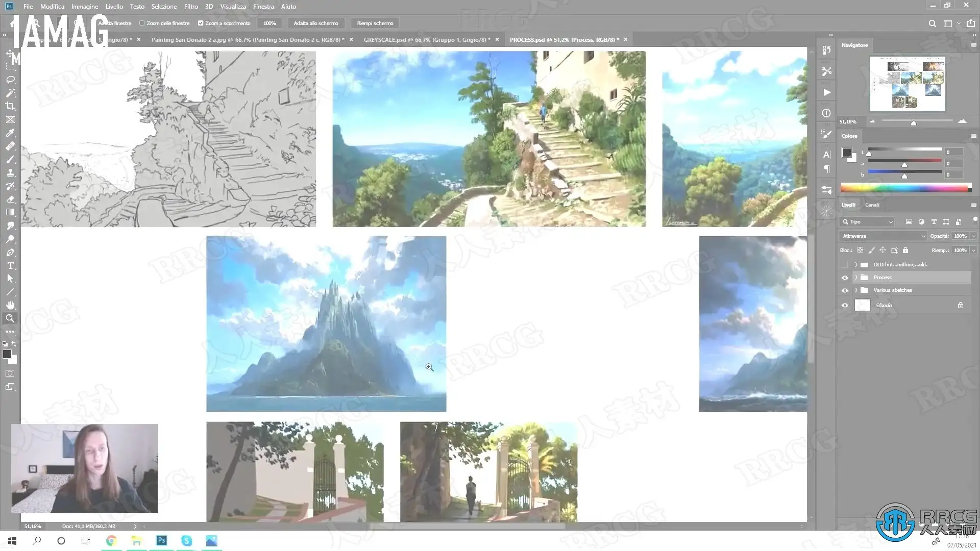Select the Clone Stamp tool

pyautogui.click(x=10, y=173)
